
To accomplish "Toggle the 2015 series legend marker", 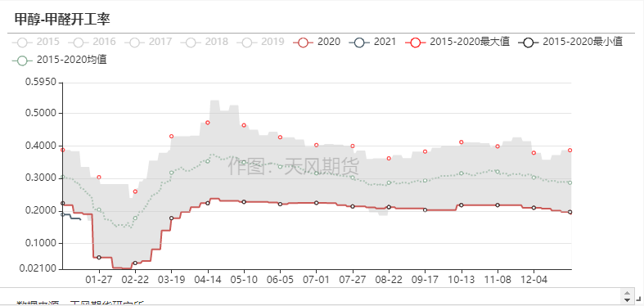I will tap(22, 43).
